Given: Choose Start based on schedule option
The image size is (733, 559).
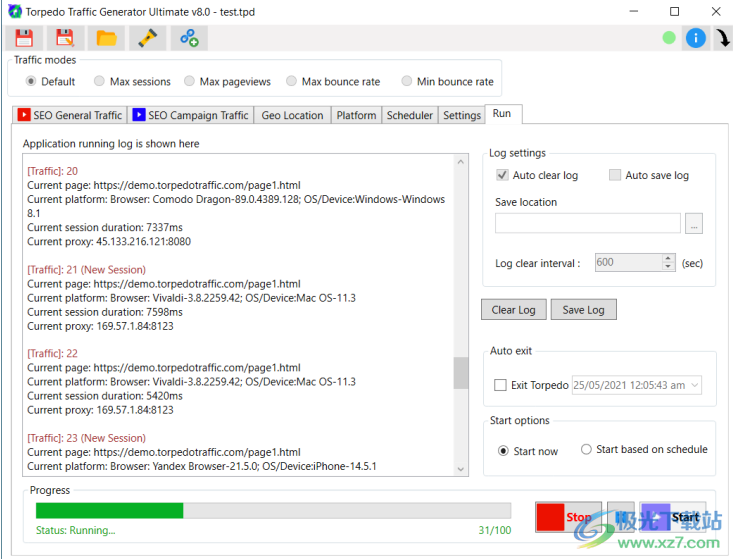Looking at the screenshot, I should click(x=586, y=449).
